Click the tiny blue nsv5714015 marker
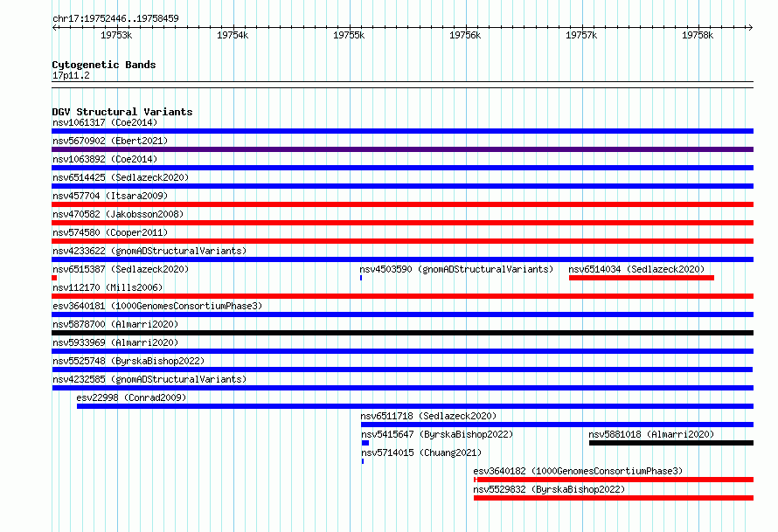Viewport: 778px width, 532px height. click(363, 461)
